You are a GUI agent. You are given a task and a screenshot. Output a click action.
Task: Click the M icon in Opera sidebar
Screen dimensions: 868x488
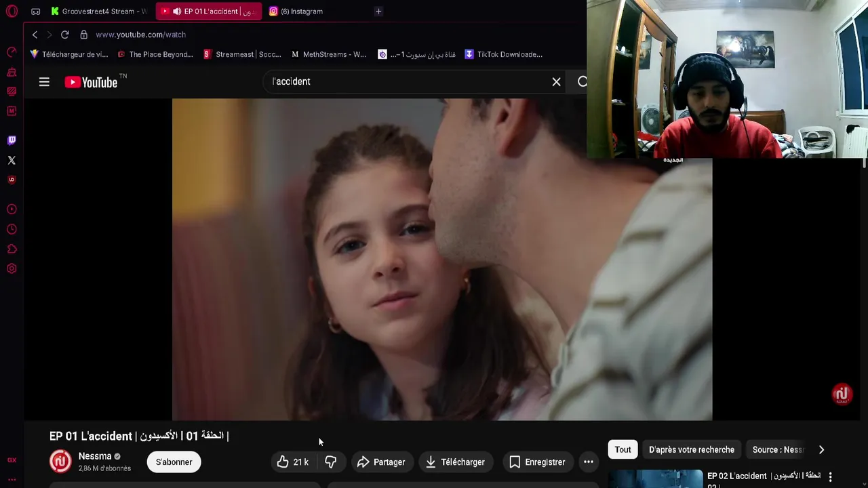(12, 110)
